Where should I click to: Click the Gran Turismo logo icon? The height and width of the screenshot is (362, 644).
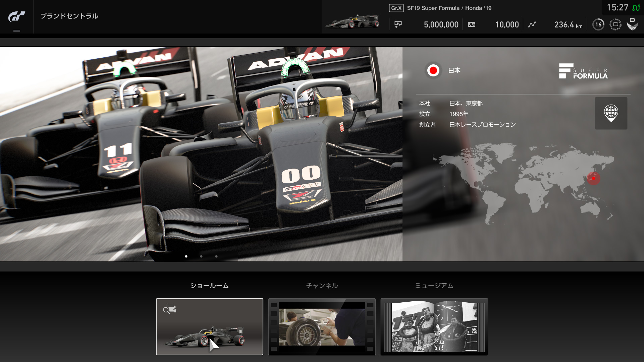(x=16, y=16)
